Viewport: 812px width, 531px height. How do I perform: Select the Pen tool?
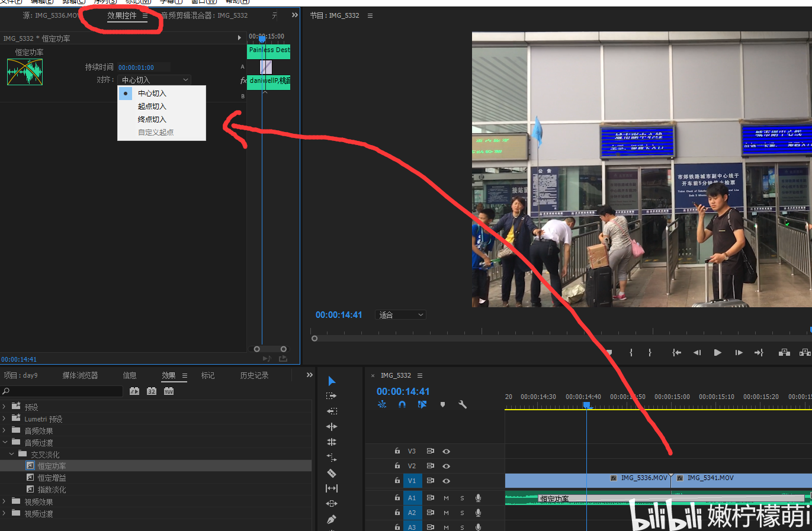point(332,519)
